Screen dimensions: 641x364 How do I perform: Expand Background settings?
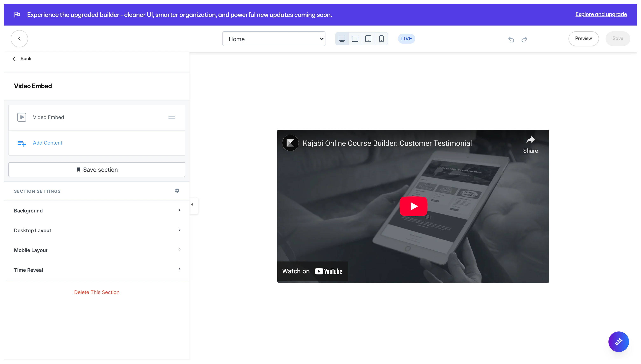tap(97, 210)
